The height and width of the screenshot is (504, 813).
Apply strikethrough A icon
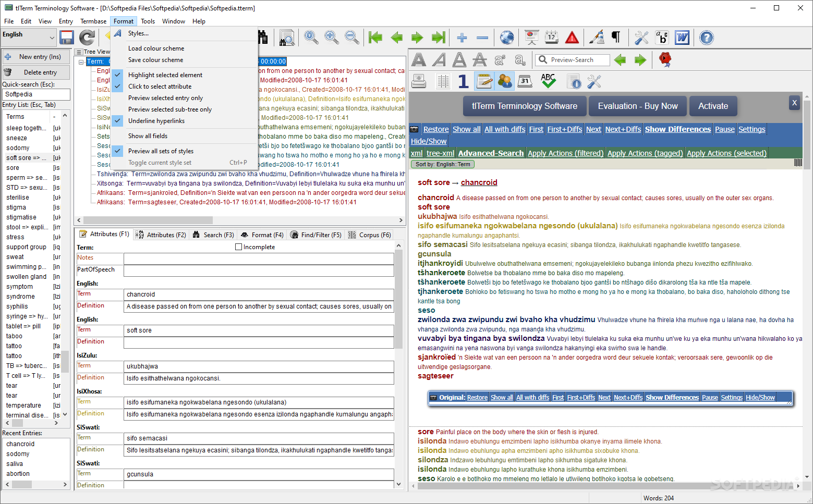(480, 60)
